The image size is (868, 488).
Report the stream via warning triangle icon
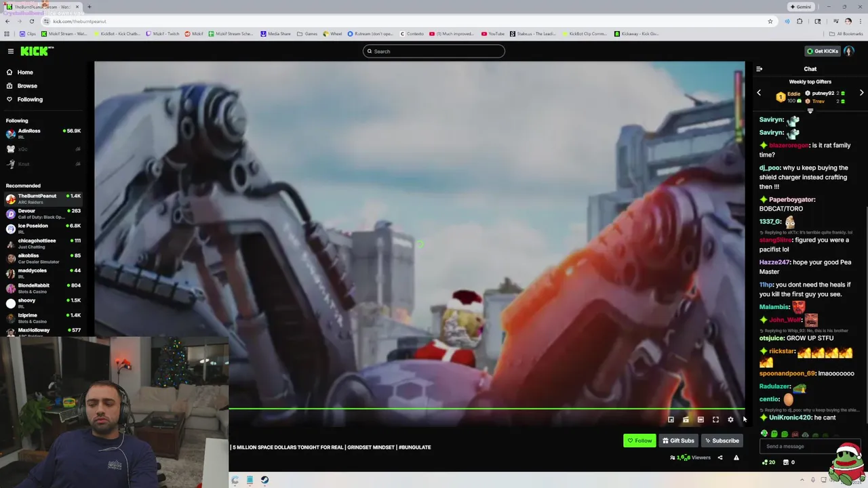736,457
